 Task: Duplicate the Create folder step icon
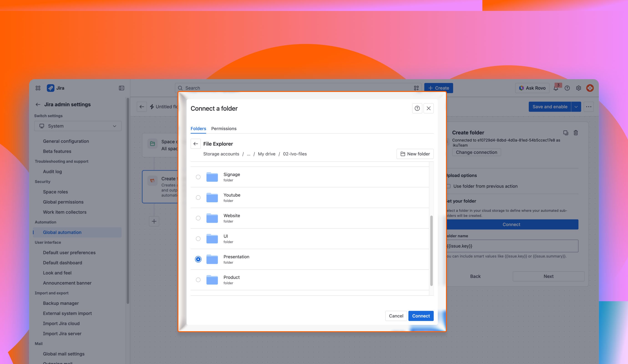coord(566,133)
